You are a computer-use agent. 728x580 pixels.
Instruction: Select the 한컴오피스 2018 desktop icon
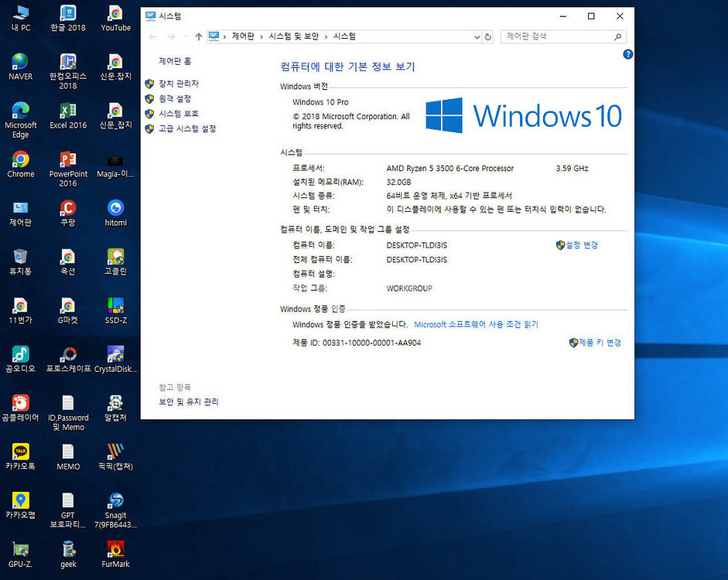[68, 71]
